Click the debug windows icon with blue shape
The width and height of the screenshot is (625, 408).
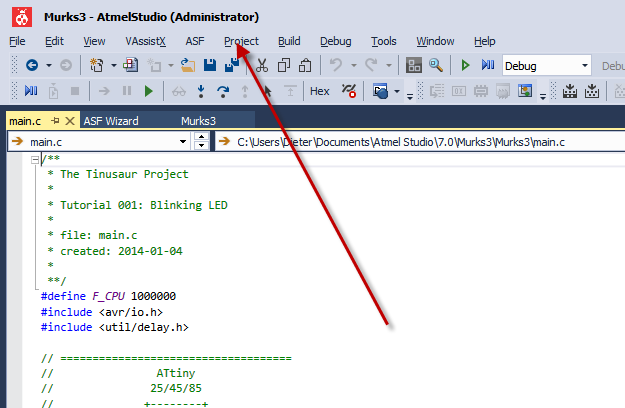click(x=380, y=91)
